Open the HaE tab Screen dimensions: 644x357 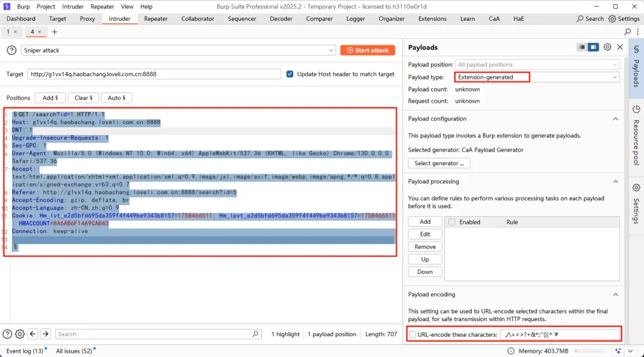(518, 19)
